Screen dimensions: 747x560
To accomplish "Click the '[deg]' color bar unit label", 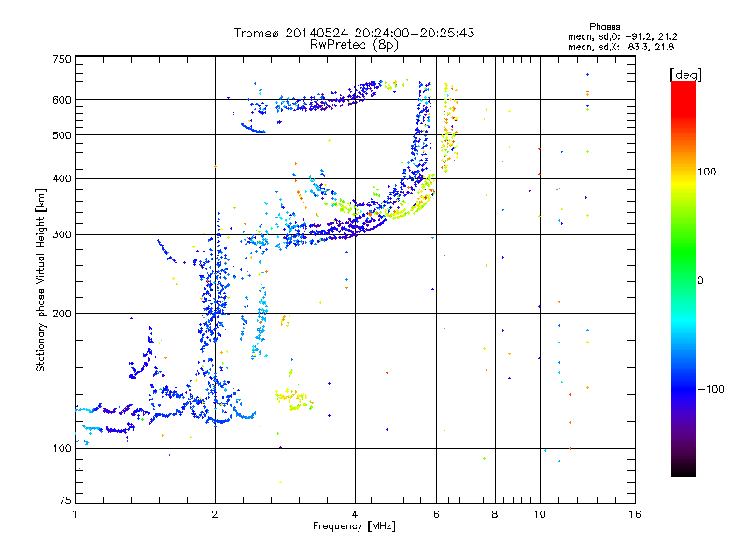I will point(685,75).
